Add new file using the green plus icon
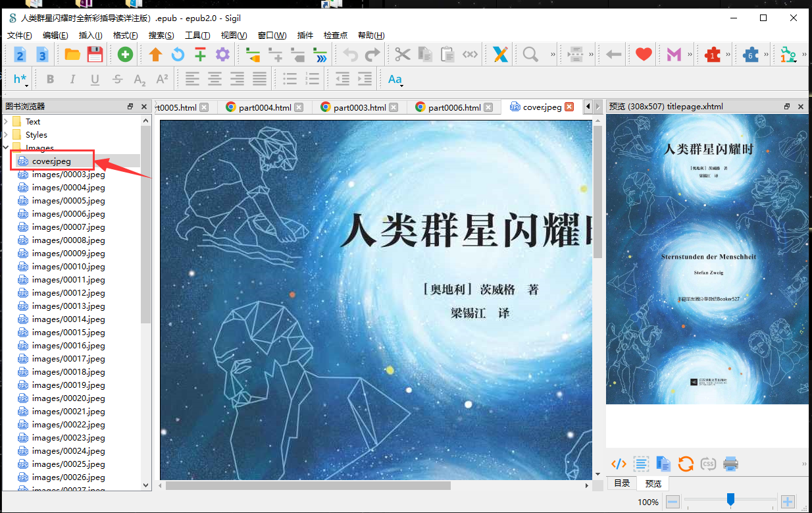 tap(125, 55)
